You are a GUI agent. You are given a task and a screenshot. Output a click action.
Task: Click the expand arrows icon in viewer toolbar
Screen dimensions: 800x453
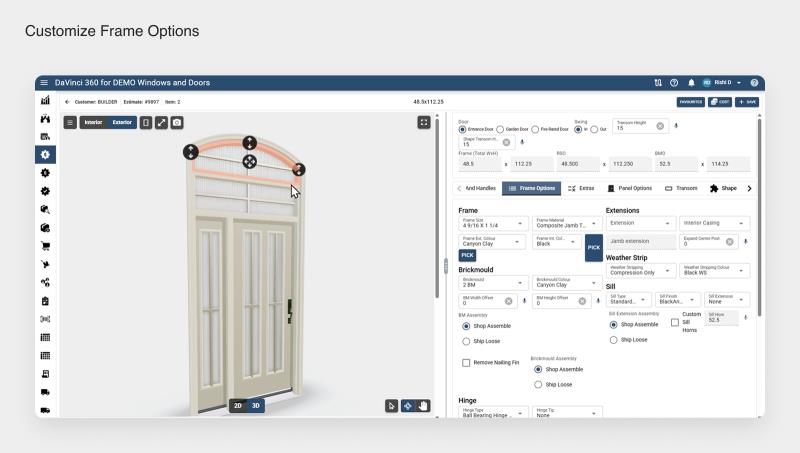161,122
